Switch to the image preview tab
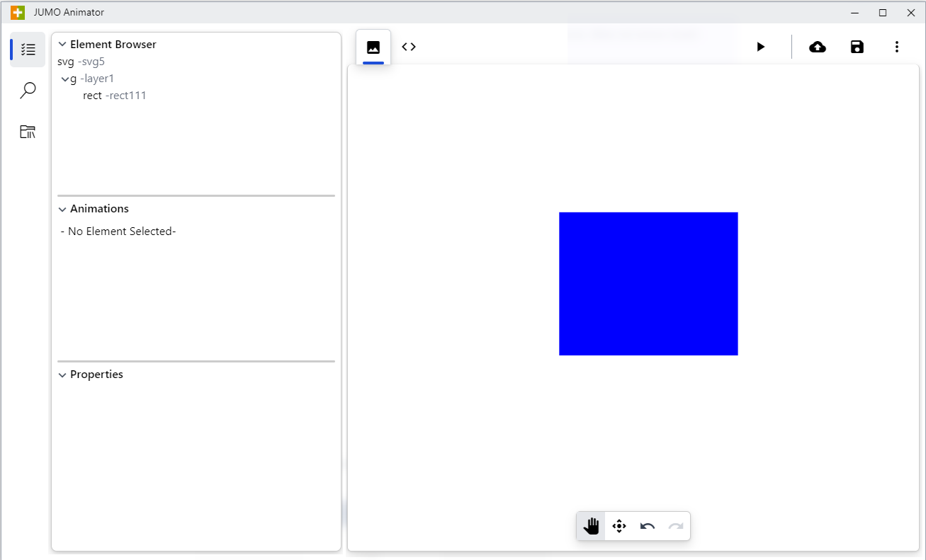926x560 pixels. coord(373,47)
